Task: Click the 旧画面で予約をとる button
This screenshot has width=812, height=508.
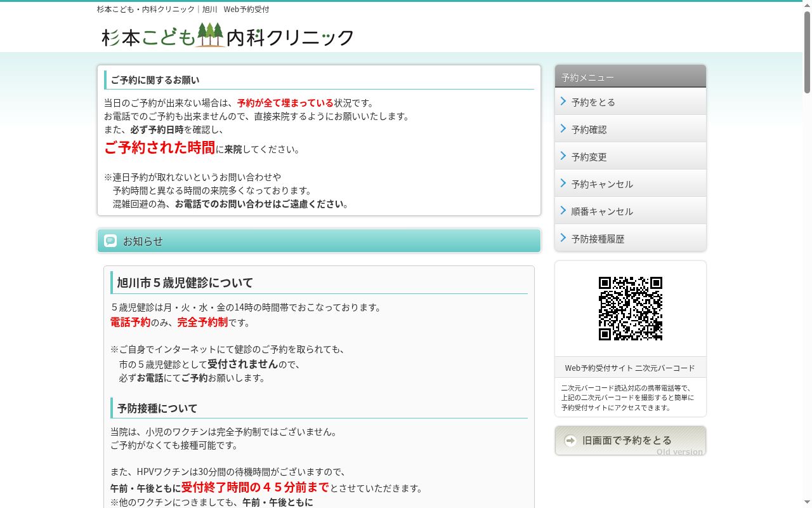Action: 631,441
